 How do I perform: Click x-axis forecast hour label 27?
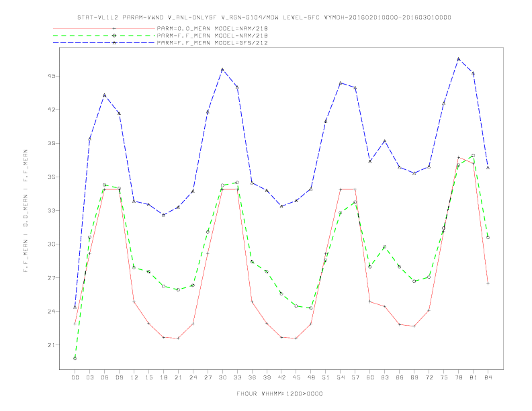click(x=208, y=377)
